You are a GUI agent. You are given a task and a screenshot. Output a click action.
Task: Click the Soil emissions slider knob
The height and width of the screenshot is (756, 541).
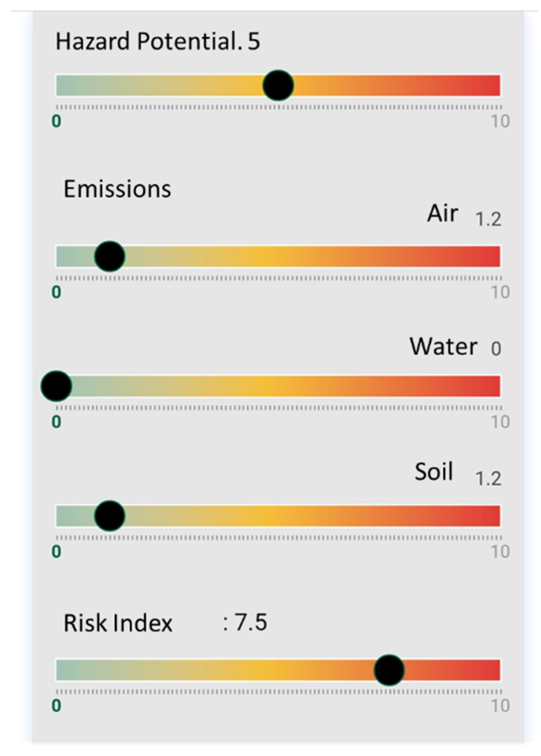(x=109, y=516)
